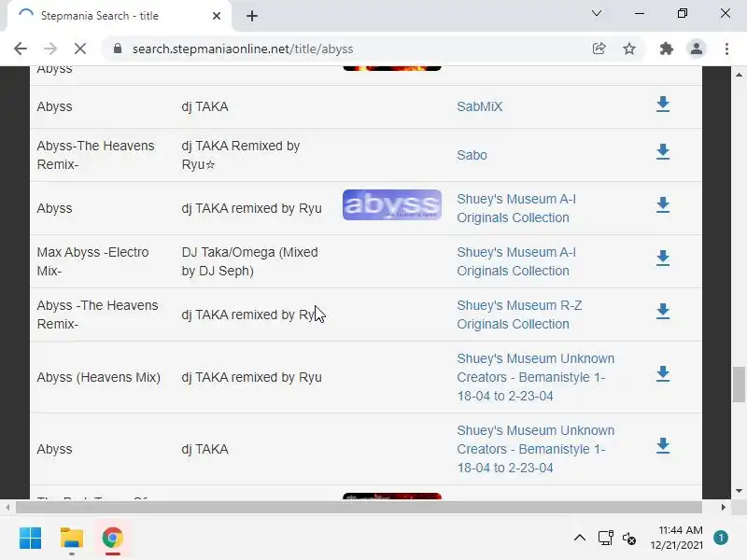Click the horizontal scrollbar thumb

359,507
